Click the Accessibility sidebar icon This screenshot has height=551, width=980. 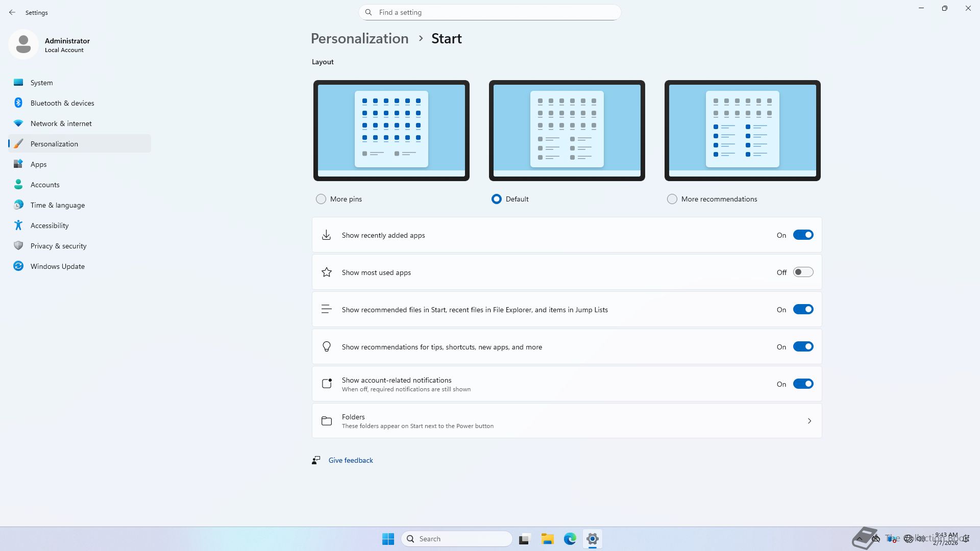point(18,226)
